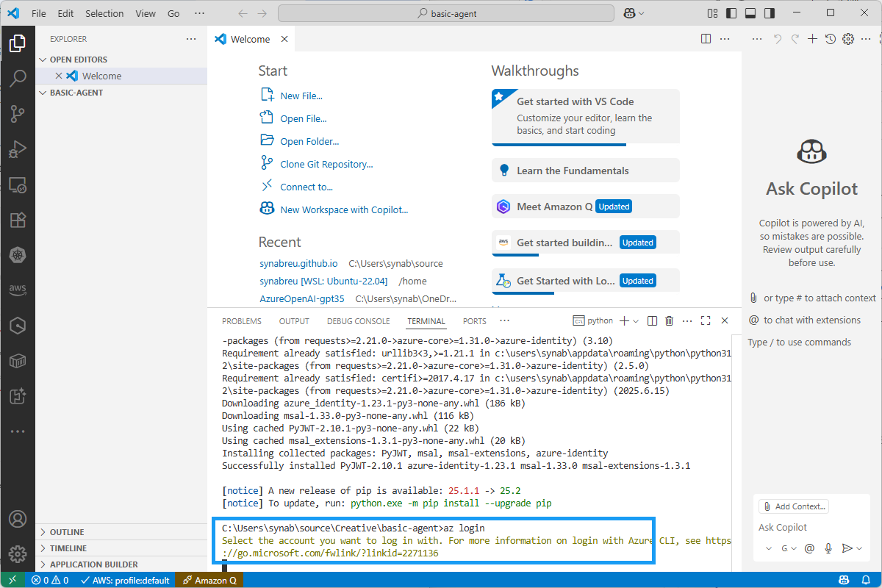Click Clone Git Repository link
Screen dimensions: 882x588
pos(326,164)
